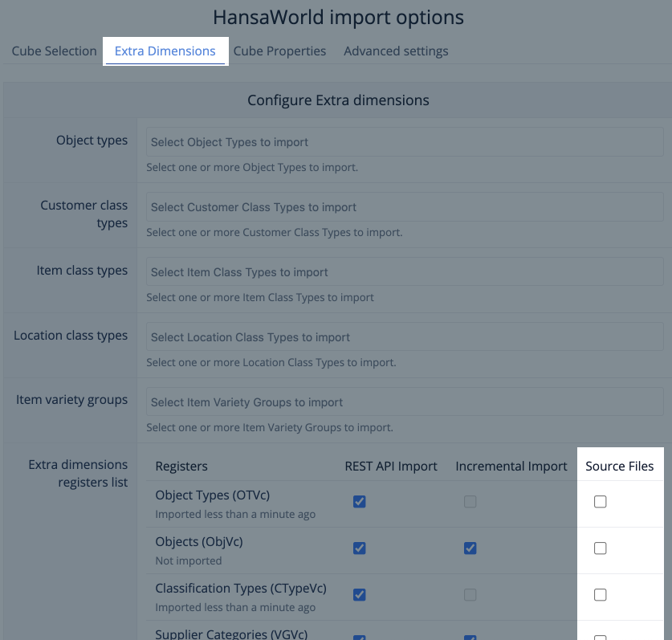Viewport: 672px width, 640px height.
Task: Switch to the Cube Selection tab
Action: (x=54, y=51)
